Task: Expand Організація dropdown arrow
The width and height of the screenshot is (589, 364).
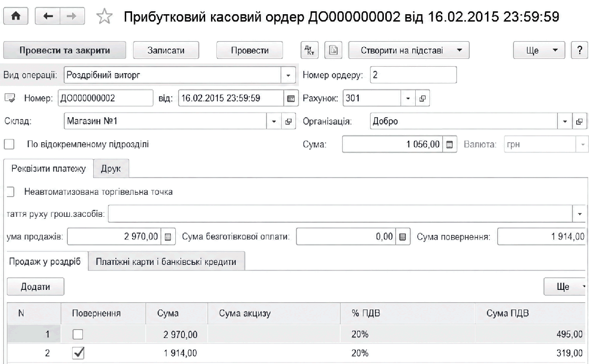Action: [x=565, y=121]
